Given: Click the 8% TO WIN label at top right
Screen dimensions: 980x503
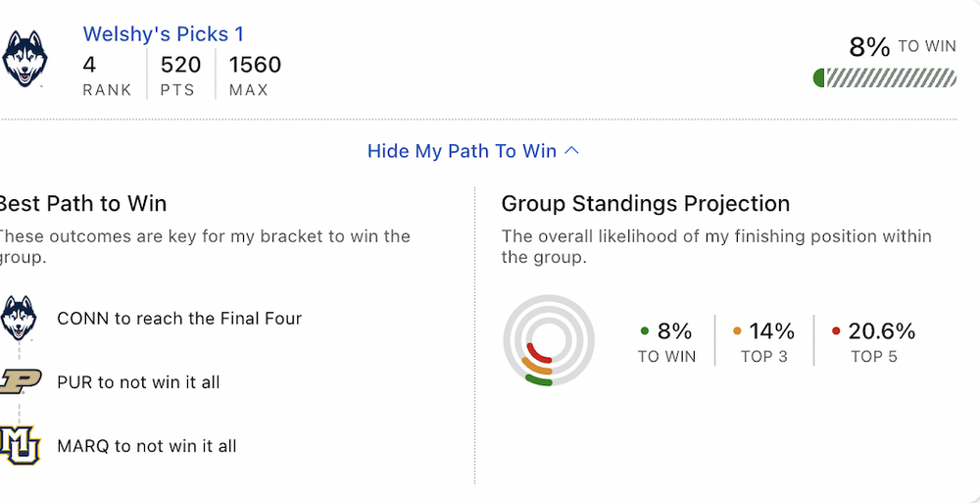Looking at the screenshot, I should click(902, 46).
